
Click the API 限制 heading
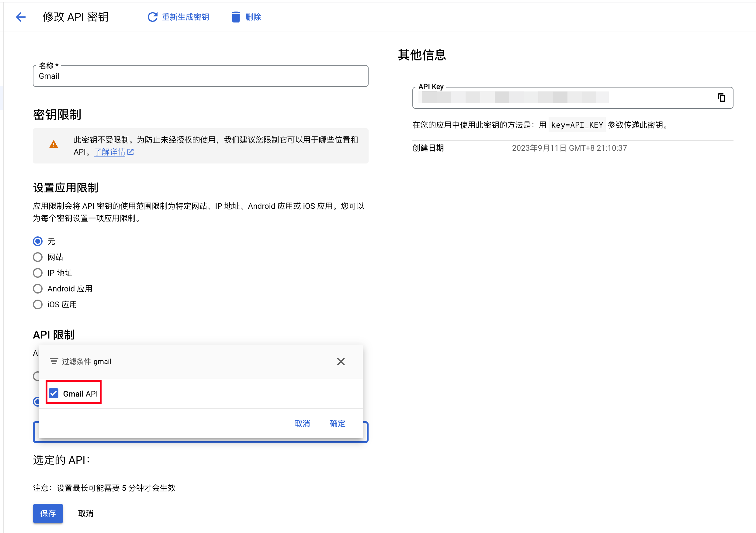click(54, 335)
